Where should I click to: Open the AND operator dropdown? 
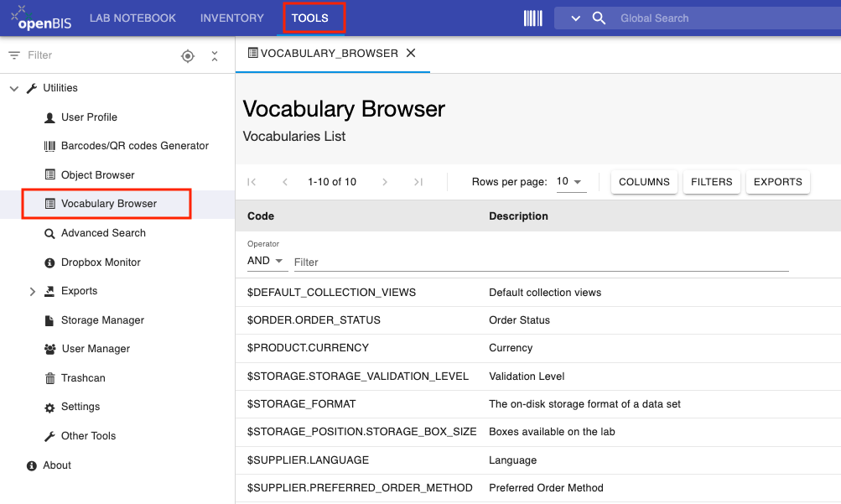tap(267, 261)
